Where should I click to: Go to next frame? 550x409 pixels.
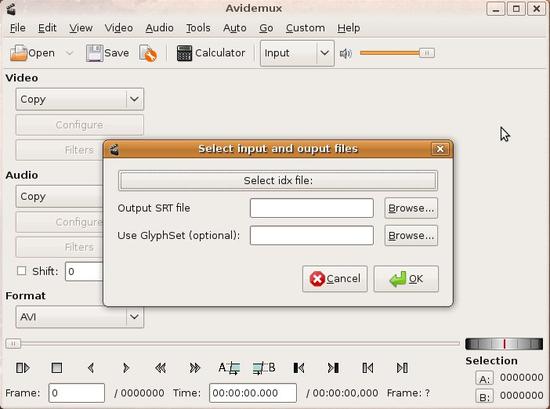126,368
